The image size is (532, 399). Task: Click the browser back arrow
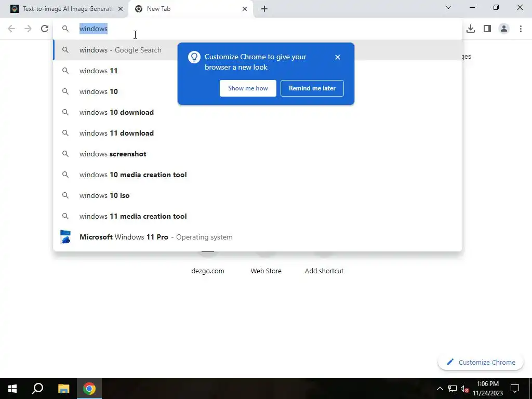(x=11, y=29)
